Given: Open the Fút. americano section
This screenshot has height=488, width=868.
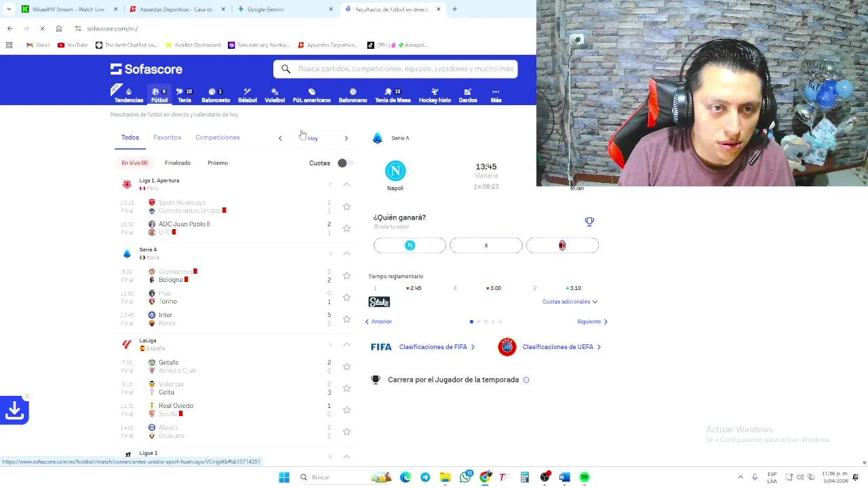Looking at the screenshot, I should point(312,96).
